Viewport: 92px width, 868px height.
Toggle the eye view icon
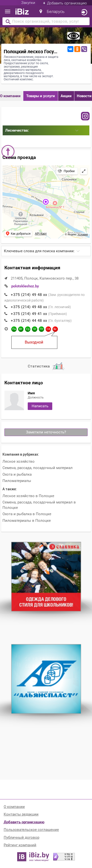point(73,36)
